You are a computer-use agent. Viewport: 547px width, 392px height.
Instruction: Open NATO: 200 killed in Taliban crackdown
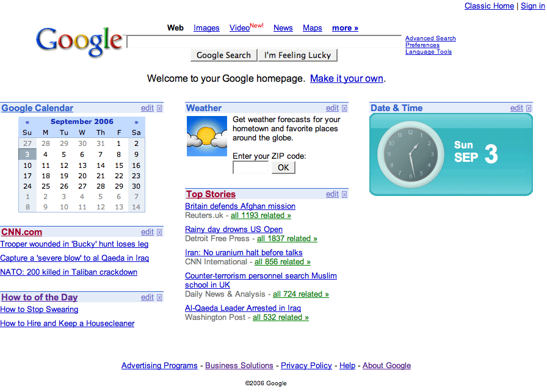[x=69, y=272]
